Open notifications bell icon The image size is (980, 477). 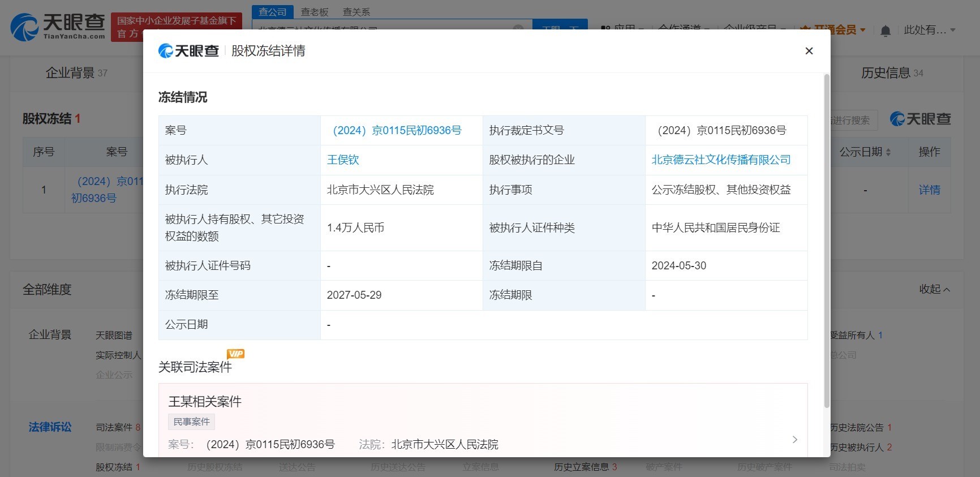pyautogui.click(x=886, y=31)
